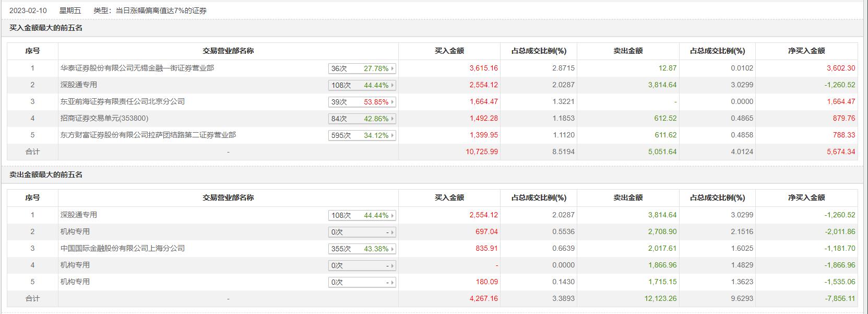
Task: Expand the 0次 dropdown in sell table row 4 机构专用
Action: click(x=362, y=265)
